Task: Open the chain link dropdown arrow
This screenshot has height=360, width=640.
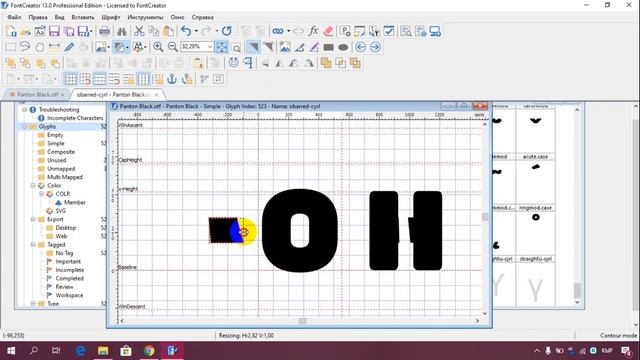Action: (289, 31)
